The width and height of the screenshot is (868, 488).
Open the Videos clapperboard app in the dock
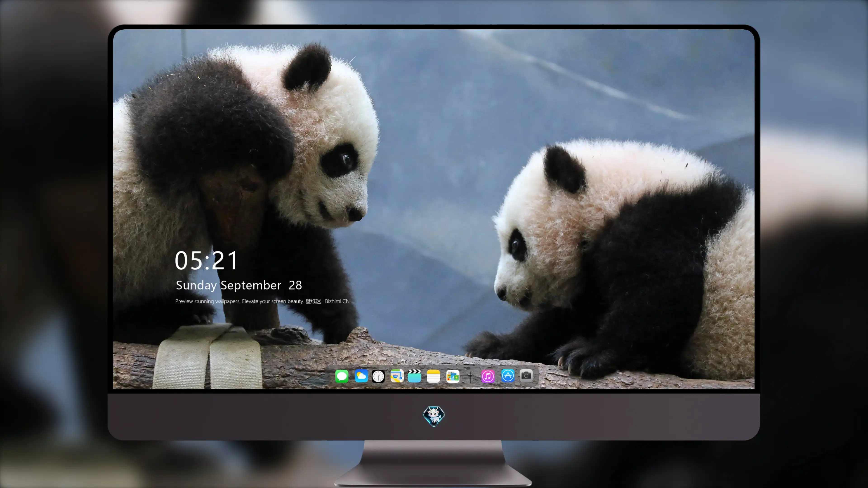coord(415,376)
